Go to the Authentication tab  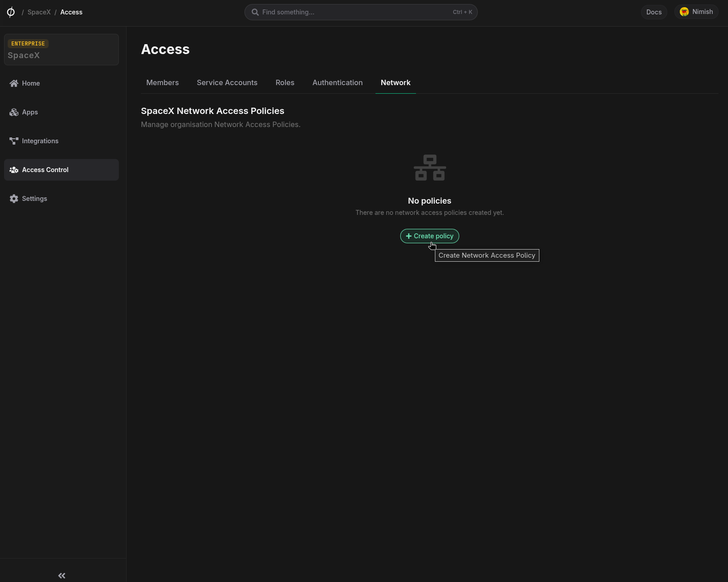tap(338, 83)
